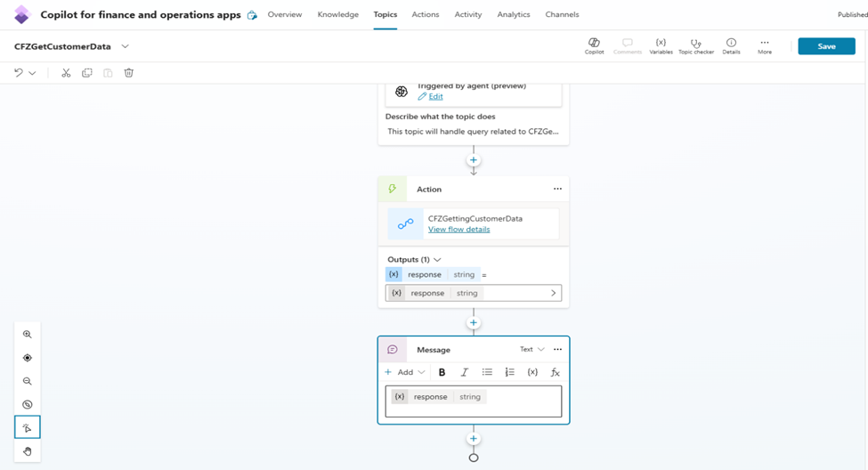Apply bold formatting in Message
Viewport: 868px width, 470px height.
pos(442,372)
